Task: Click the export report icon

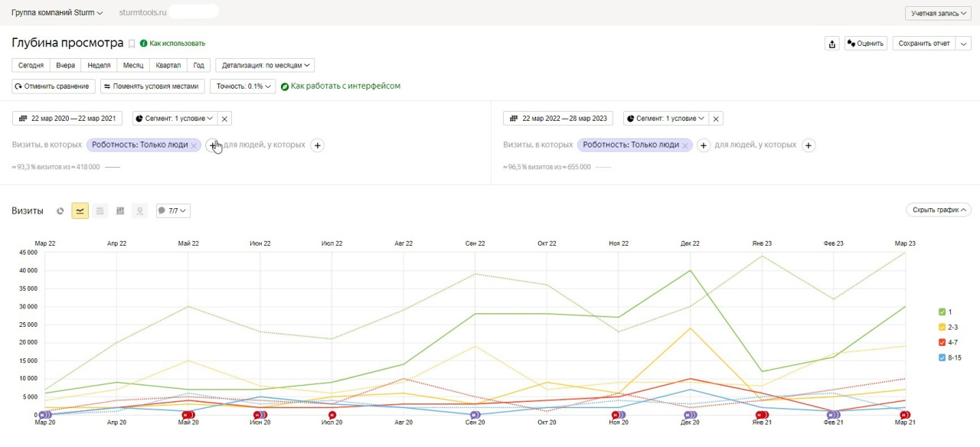Action: 832,44
